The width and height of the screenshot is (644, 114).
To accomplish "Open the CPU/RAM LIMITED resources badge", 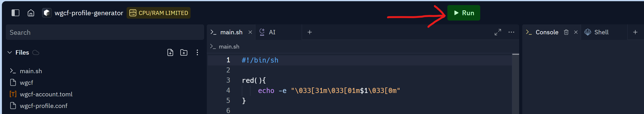I will click(x=158, y=13).
